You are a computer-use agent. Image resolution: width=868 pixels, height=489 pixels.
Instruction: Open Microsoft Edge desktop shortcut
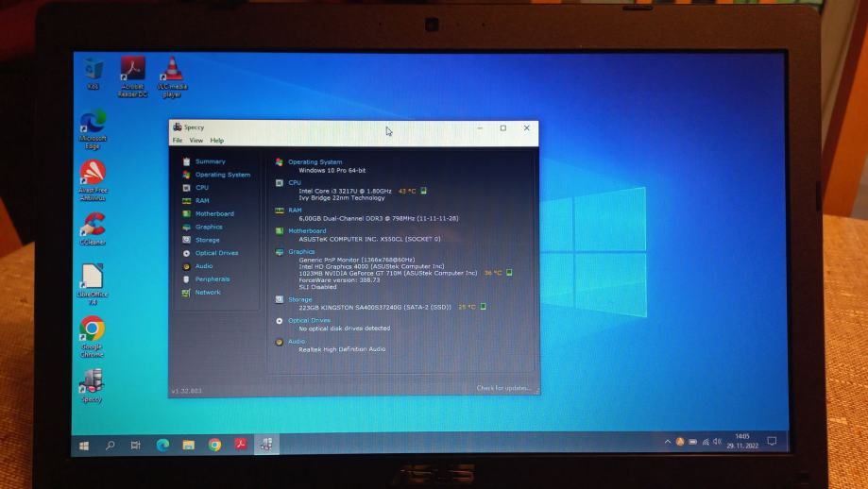(x=93, y=129)
